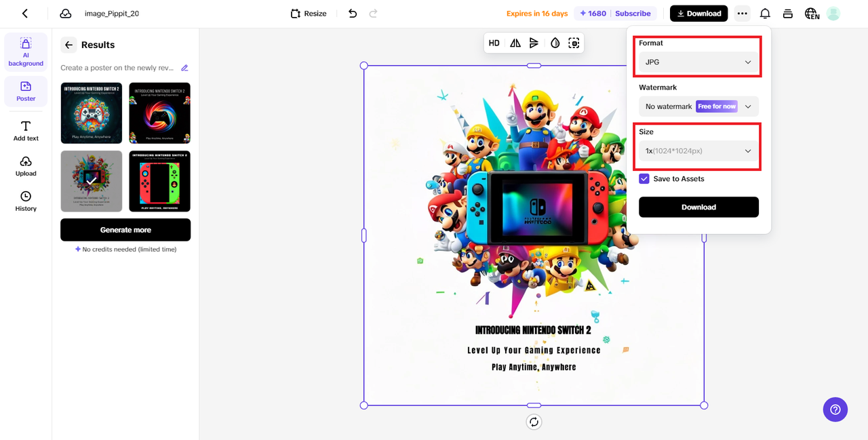
Task: Open the user profile avatar
Action: [833, 14]
